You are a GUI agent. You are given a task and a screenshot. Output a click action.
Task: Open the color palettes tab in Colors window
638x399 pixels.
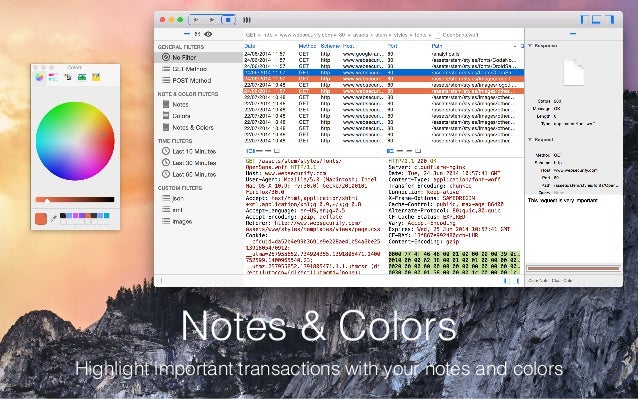(x=68, y=77)
